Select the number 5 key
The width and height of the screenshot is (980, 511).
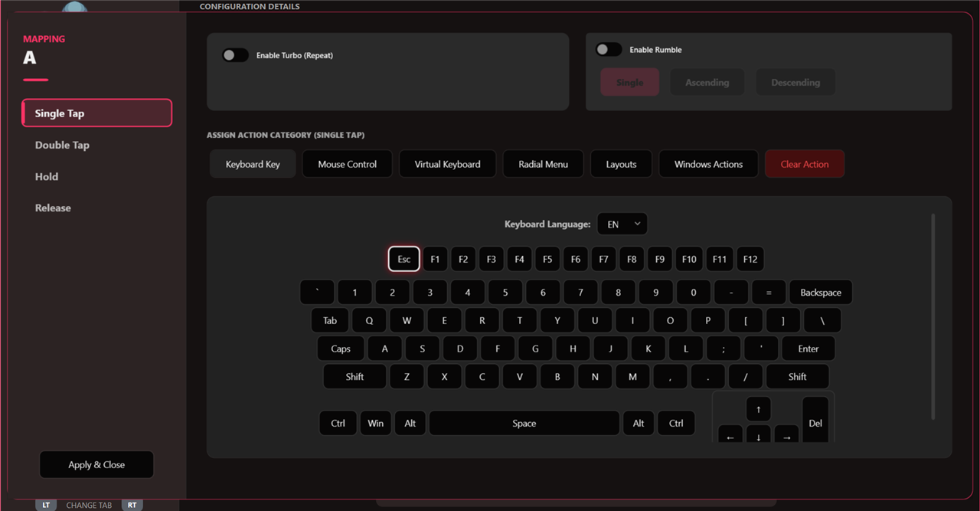click(505, 293)
